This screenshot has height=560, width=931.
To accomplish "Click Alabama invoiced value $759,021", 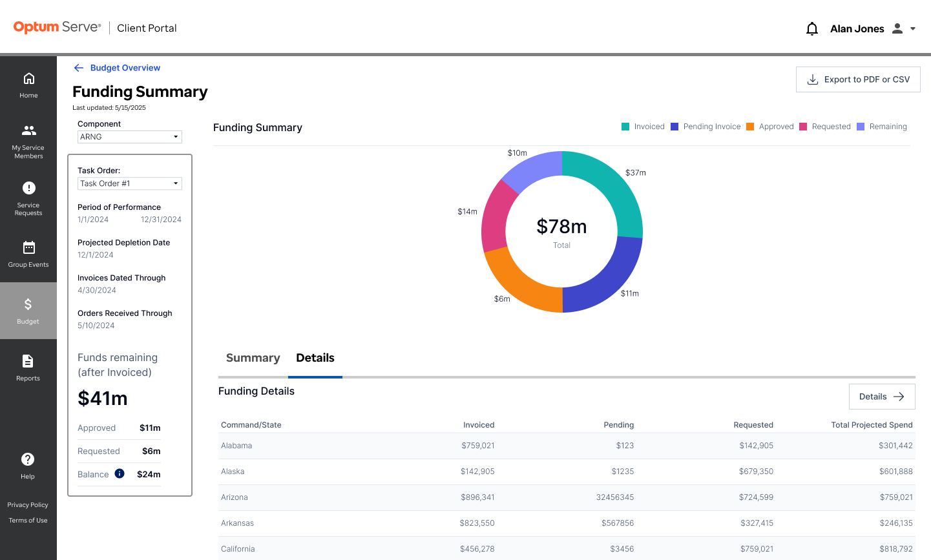I will click(478, 446).
